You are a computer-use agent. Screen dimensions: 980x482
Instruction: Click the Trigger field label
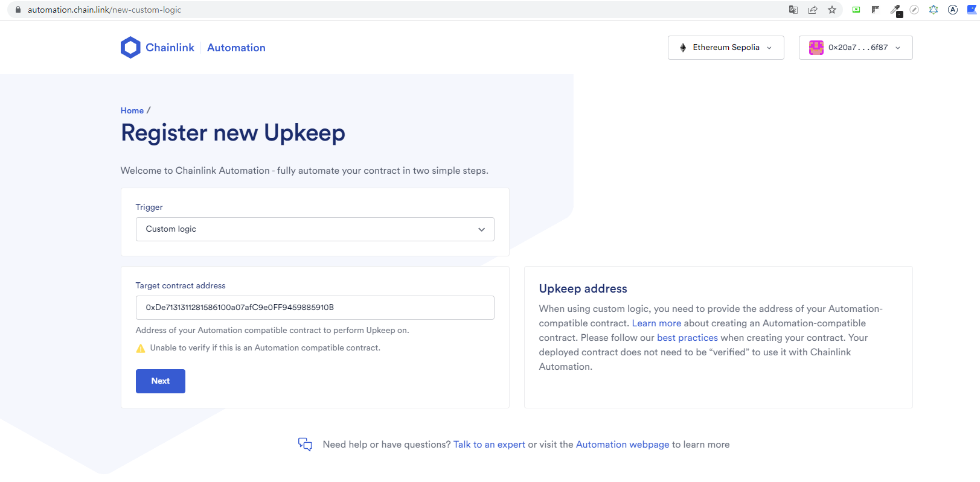[149, 208]
